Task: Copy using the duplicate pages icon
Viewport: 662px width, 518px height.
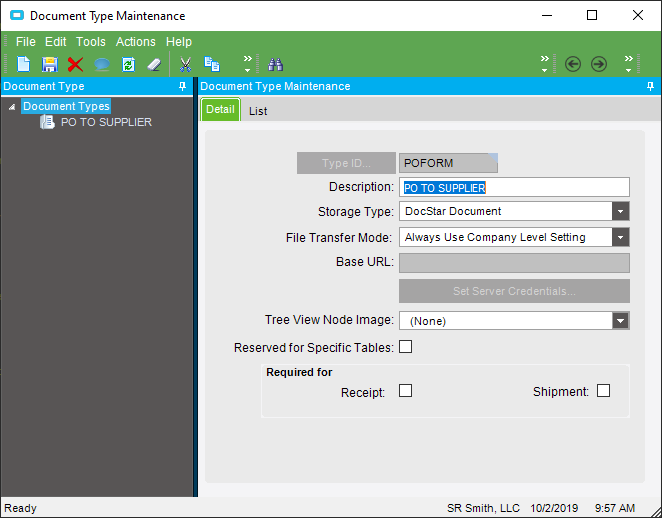Action: point(212,64)
